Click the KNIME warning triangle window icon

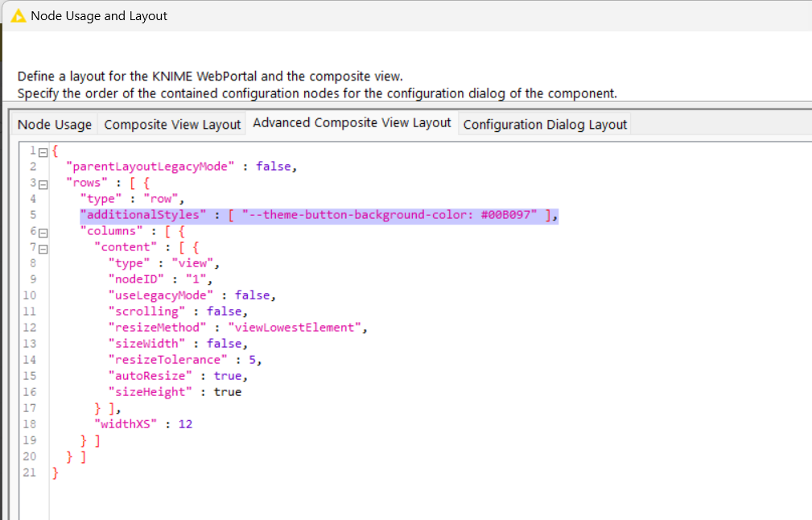tap(19, 16)
